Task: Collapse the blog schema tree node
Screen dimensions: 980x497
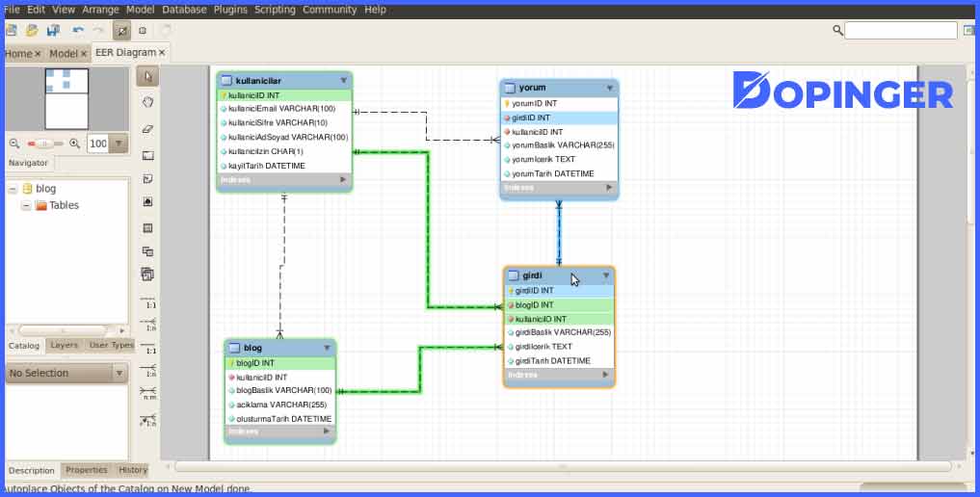Action: coord(12,189)
